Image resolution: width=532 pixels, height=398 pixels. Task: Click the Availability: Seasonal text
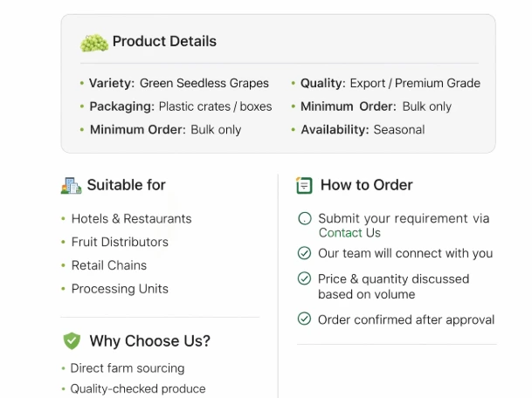point(363,130)
